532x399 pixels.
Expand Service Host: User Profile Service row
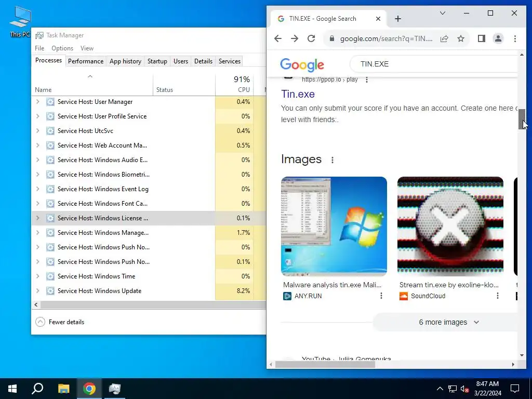click(x=37, y=116)
